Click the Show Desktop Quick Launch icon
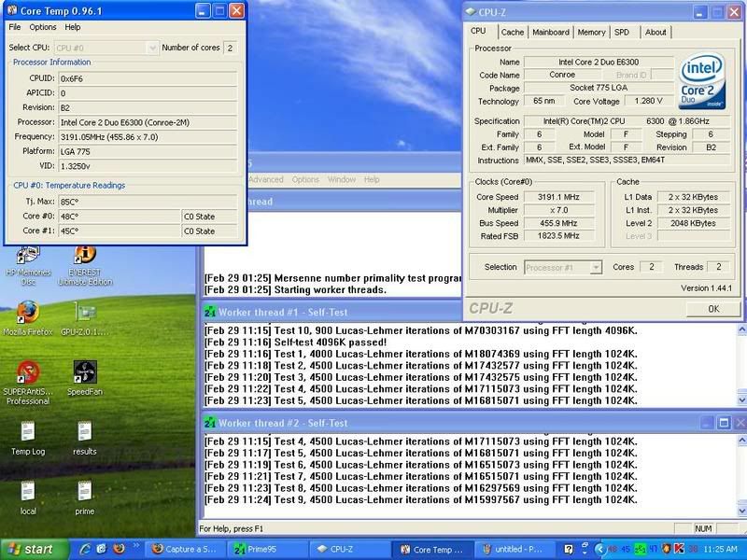This screenshot has height=560, width=747. tap(102, 549)
